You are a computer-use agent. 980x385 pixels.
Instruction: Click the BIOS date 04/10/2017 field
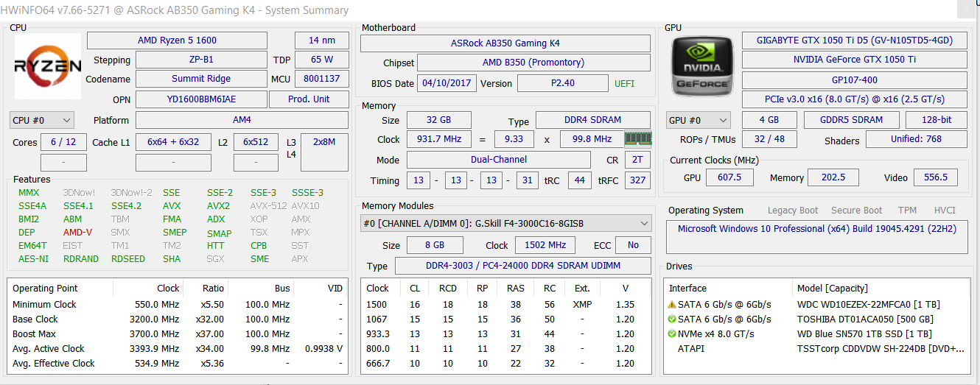447,83
